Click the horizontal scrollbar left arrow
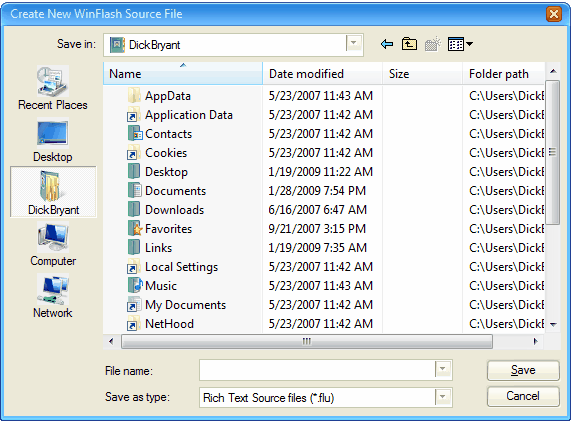 pos(112,342)
